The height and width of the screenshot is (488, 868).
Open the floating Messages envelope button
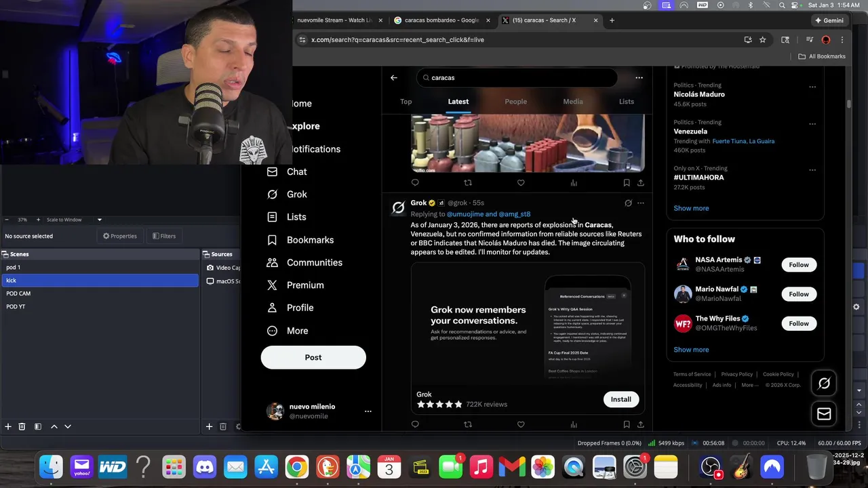click(x=824, y=414)
